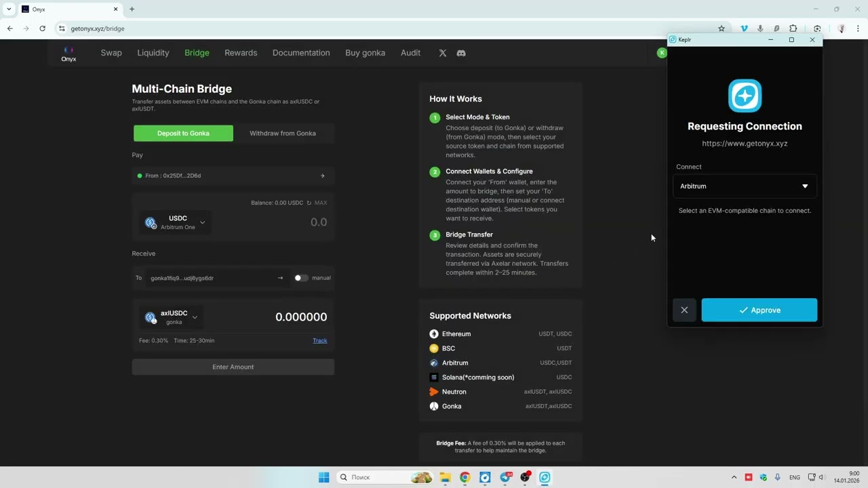Open the X (Twitter) link icon
The image size is (868, 488).
pyautogui.click(x=443, y=53)
